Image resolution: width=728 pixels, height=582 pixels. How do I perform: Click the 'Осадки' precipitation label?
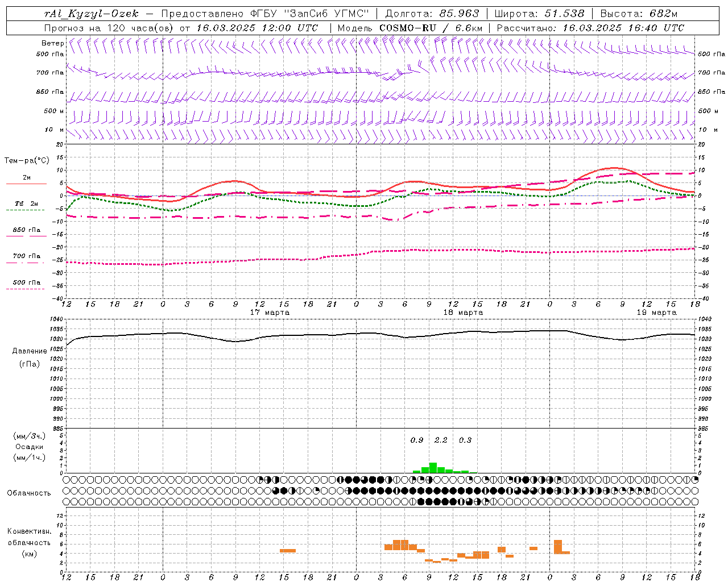click(x=29, y=447)
